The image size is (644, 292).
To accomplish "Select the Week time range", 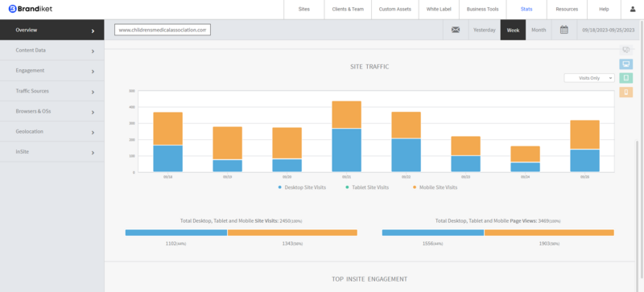I will tap(513, 30).
